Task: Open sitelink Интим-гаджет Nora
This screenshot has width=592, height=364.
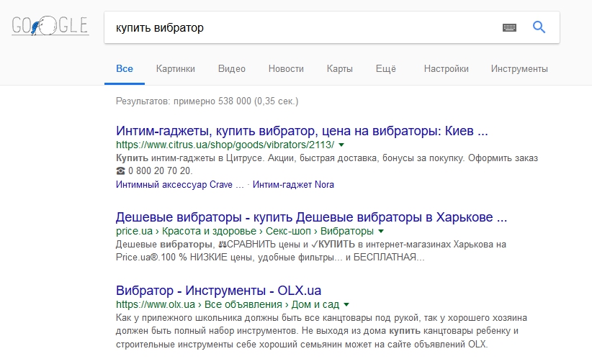Action: click(293, 184)
